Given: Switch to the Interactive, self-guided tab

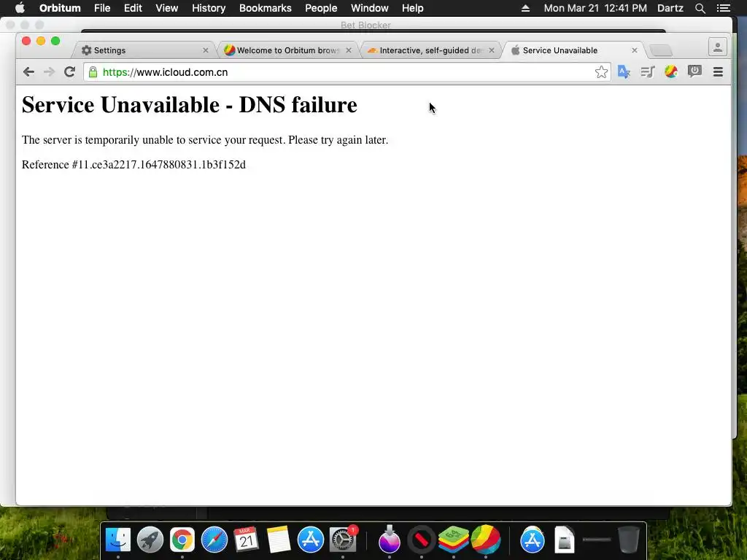Looking at the screenshot, I should point(431,50).
